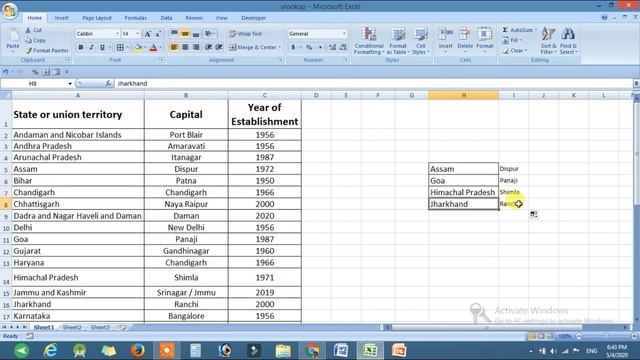Click the Fill Color yellow swatch
This screenshot has width=640, height=360.
pos(138,48)
